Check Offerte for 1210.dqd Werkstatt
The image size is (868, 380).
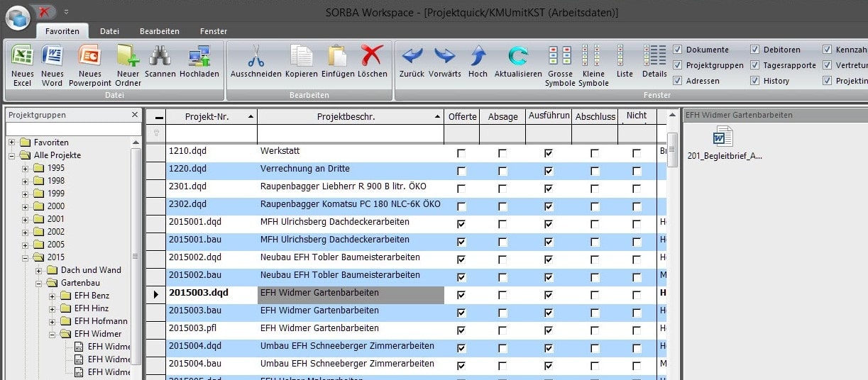tap(462, 153)
